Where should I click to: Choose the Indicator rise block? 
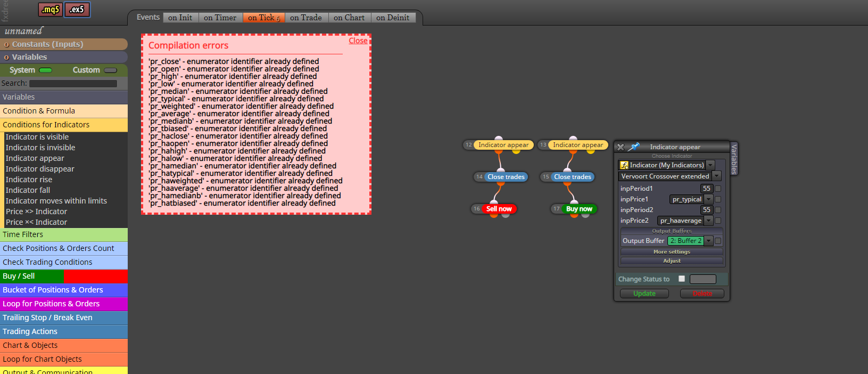point(29,180)
